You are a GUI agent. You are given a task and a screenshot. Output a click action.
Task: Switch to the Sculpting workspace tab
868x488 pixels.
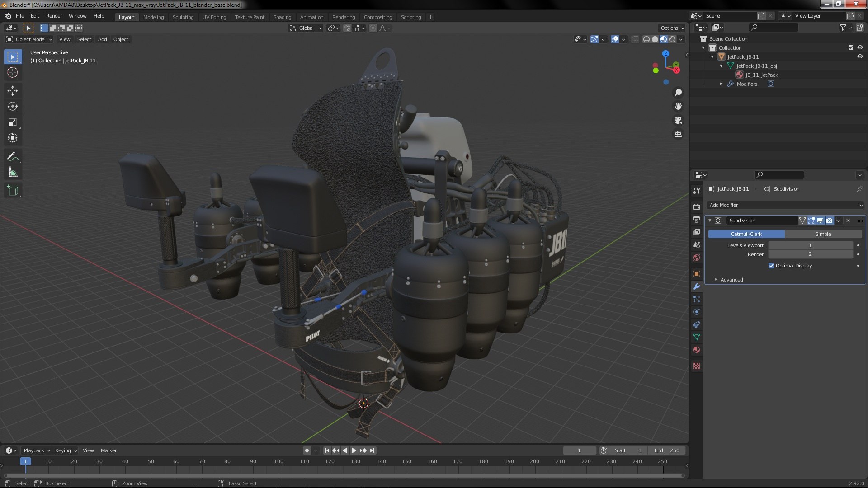tap(183, 17)
